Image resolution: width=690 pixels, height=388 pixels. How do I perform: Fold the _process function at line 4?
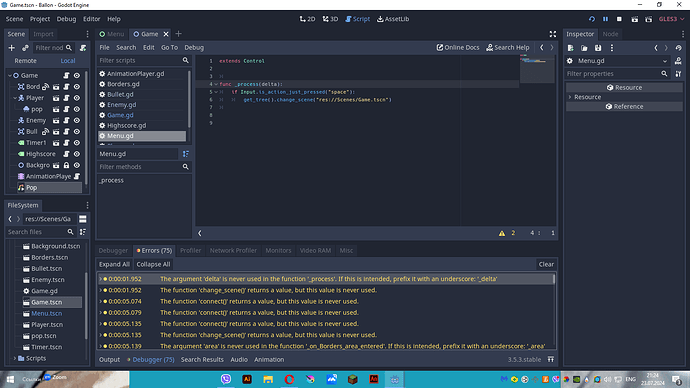tap(216, 84)
